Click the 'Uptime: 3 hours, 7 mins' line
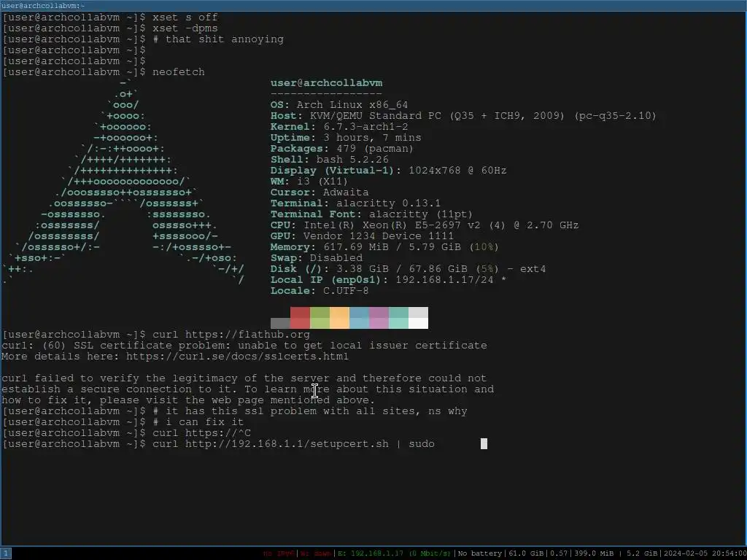747x560 pixels. [346, 138]
